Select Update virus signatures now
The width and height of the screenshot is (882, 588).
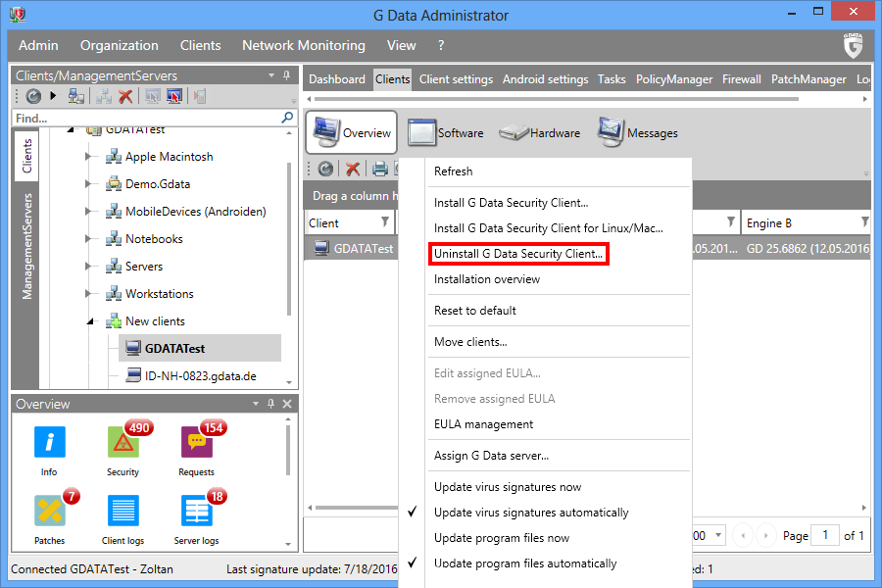[x=508, y=487]
